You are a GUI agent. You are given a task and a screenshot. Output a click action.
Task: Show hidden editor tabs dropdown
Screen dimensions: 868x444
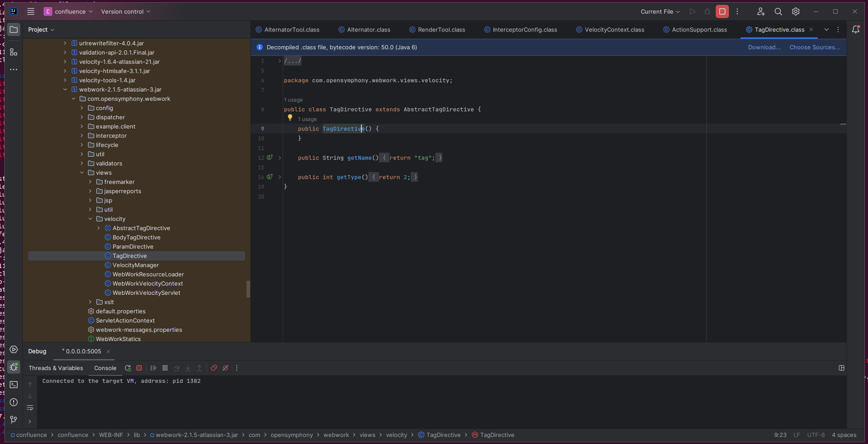pyautogui.click(x=827, y=29)
